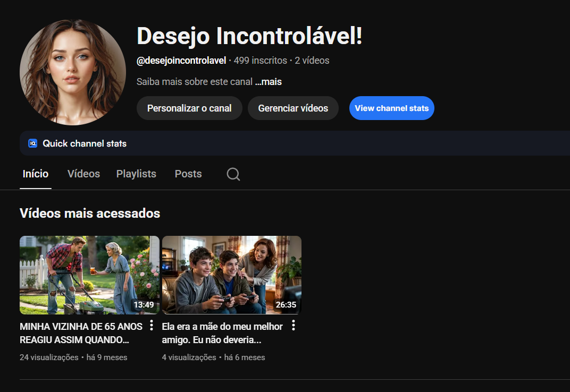Click the 499 inscritos text
The height and width of the screenshot is (392, 570).
261,61
